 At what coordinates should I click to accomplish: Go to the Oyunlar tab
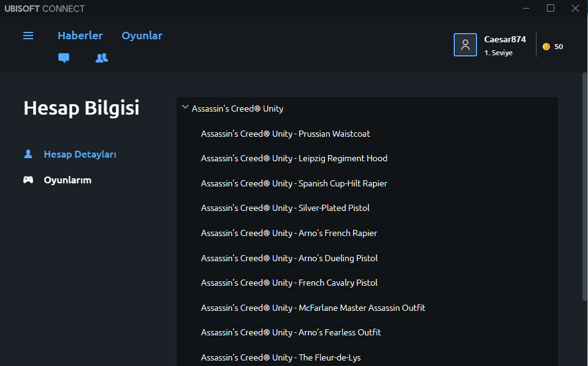[142, 36]
